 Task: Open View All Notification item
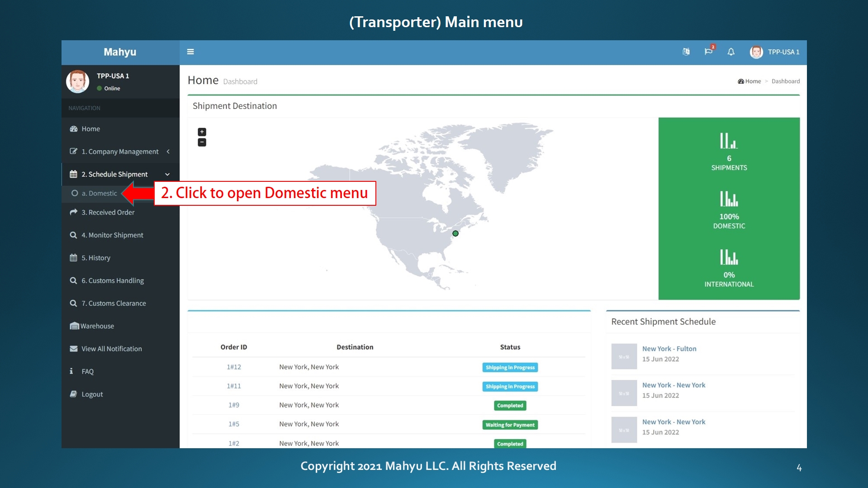tap(120, 349)
